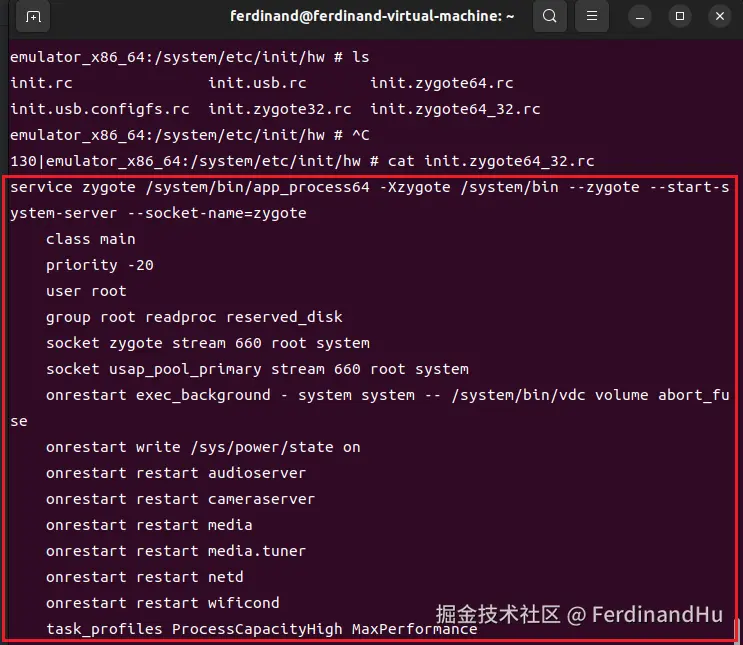This screenshot has height=645, width=743.
Task: Click the 'user root' line
Action: click(86, 291)
